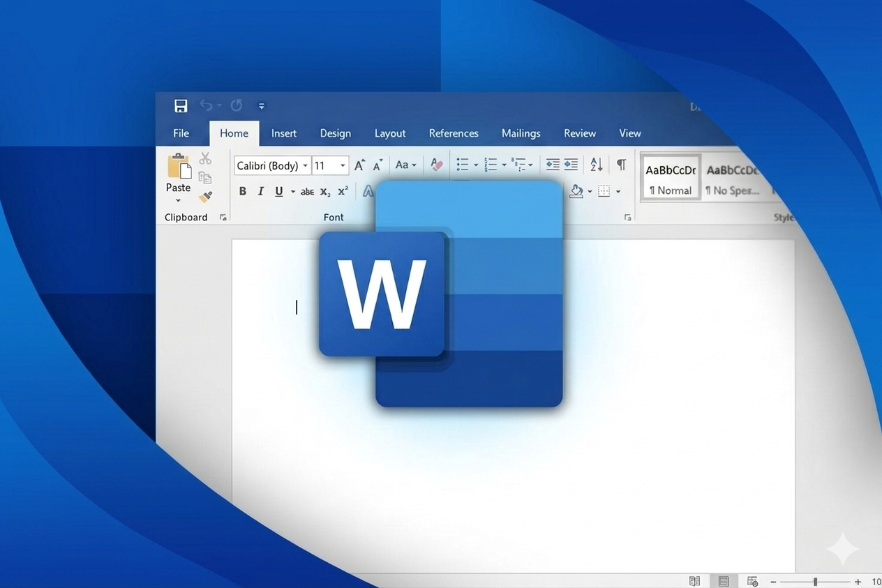Click the Cut scissors icon
The image size is (882, 588).
pos(205,159)
